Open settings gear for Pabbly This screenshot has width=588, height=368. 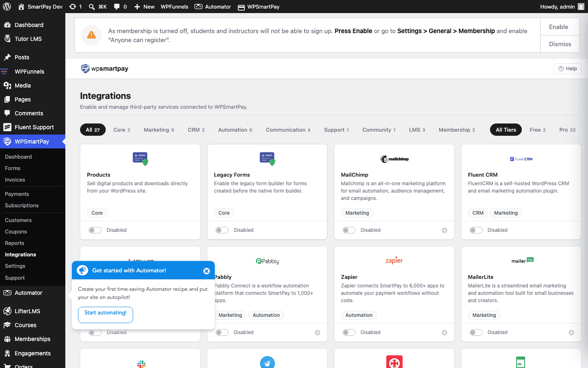click(x=317, y=332)
